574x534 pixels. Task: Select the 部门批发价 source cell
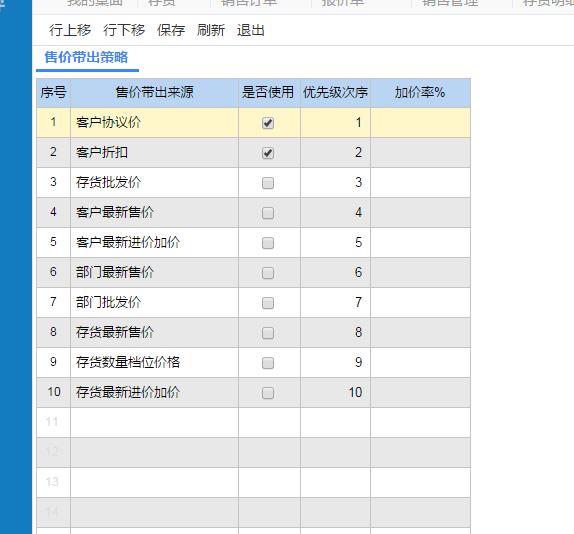click(x=154, y=303)
